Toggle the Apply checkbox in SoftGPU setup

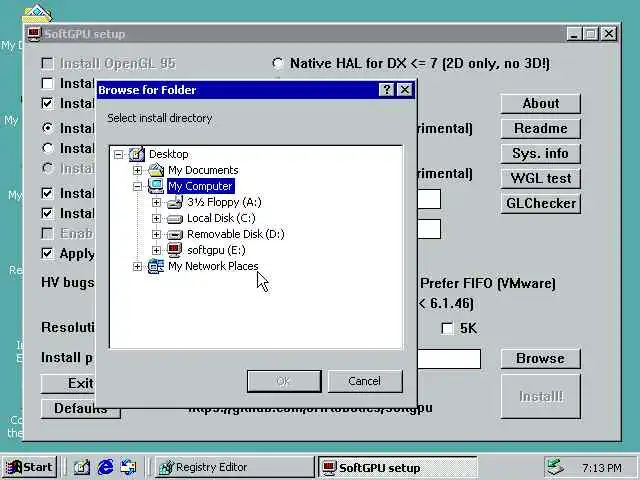coord(47,253)
